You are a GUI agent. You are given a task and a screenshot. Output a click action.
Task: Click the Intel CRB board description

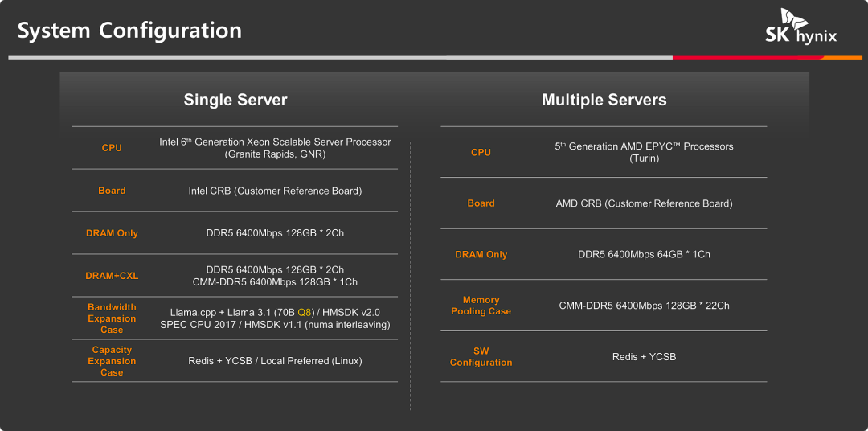[275, 191]
